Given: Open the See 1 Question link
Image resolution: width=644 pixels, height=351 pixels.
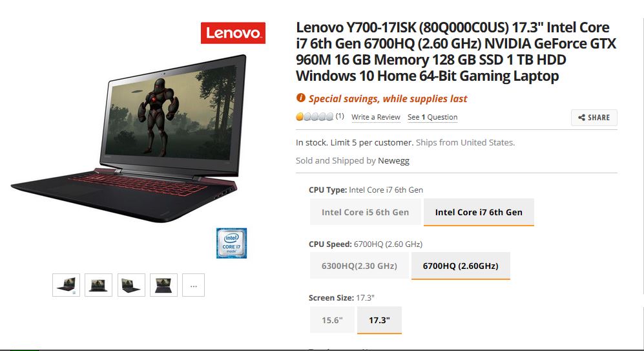Looking at the screenshot, I should click(433, 117).
